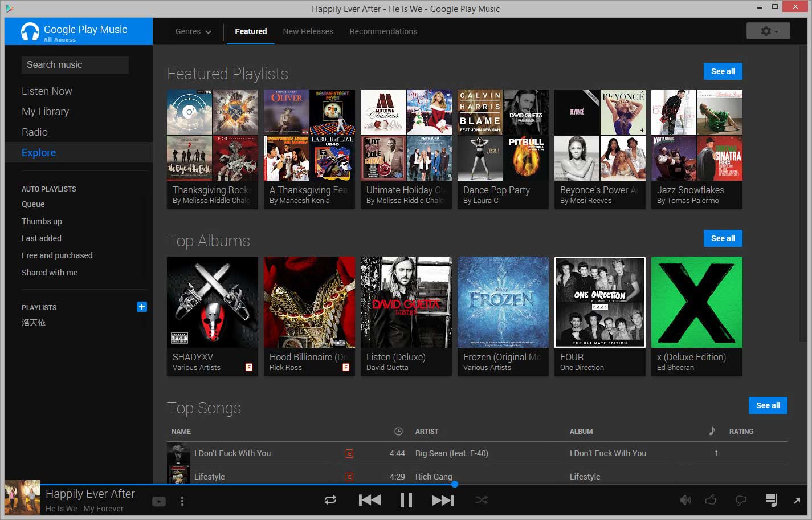Open the settings gear menu
Viewport: 812px width, 520px height.
pos(768,31)
